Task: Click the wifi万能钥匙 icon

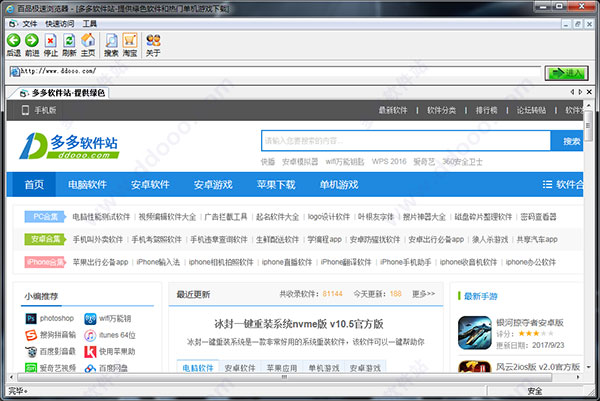Action: tap(90, 318)
